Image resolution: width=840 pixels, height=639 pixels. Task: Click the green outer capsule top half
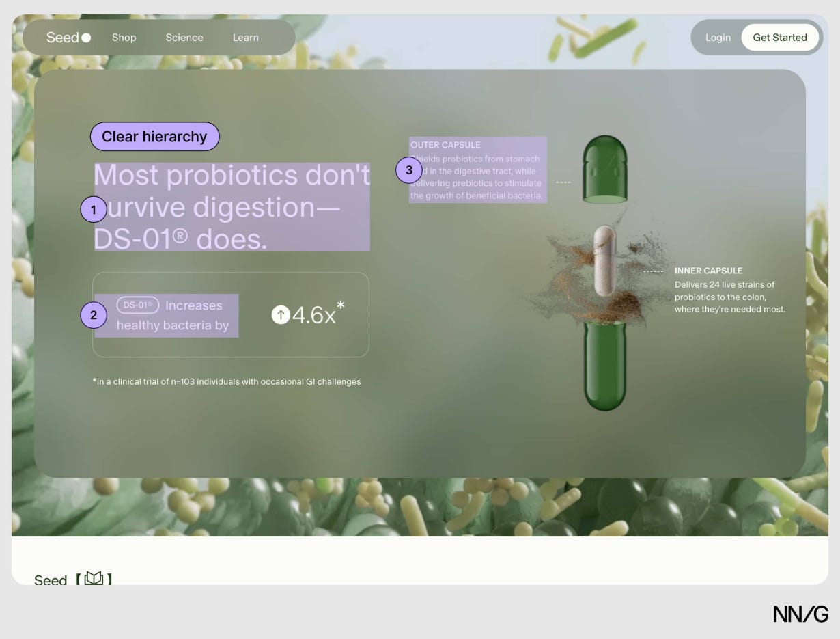click(605, 169)
